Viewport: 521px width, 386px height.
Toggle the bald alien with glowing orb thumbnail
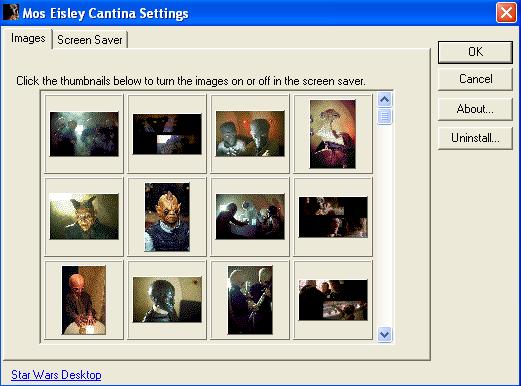(x=84, y=300)
